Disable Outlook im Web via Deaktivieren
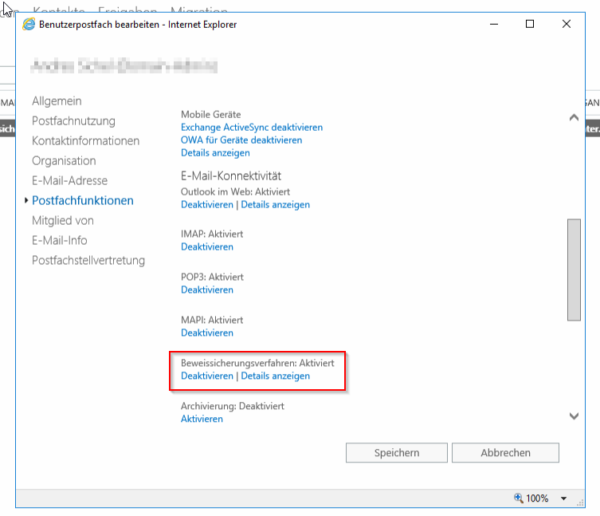This screenshot has height=516, width=600. (x=207, y=205)
